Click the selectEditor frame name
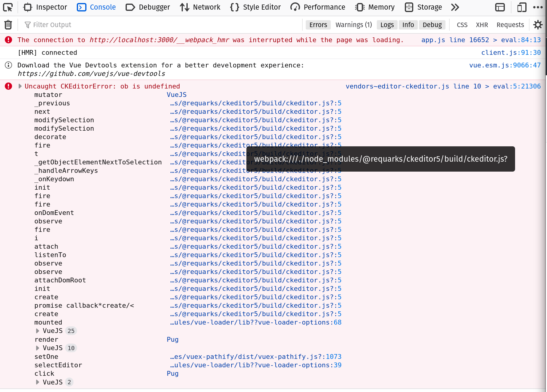This screenshot has height=392, width=547. 58,365
